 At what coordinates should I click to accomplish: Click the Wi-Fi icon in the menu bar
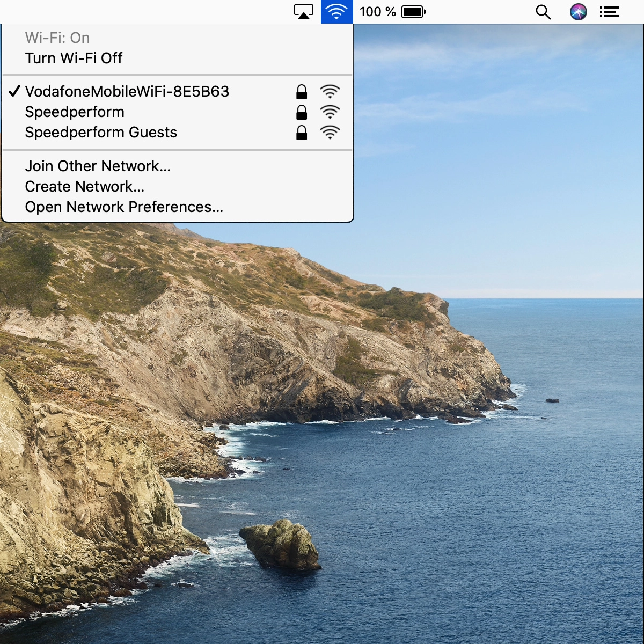click(336, 12)
